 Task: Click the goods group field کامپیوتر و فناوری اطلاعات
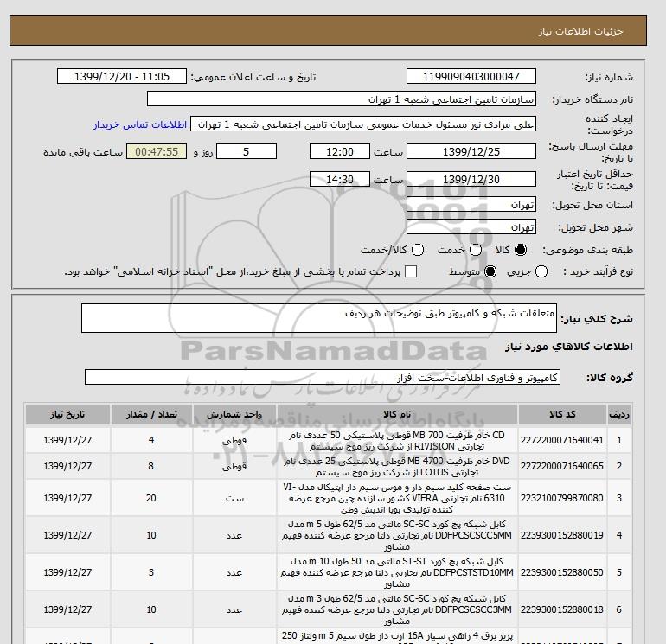pos(323,377)
